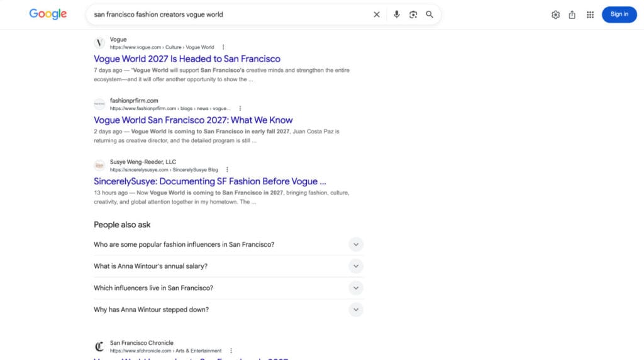The height and width of the screenshot is (360, 644).
Task: Submit search with the magnifying glass icon
Action: [x=429, y=14]
